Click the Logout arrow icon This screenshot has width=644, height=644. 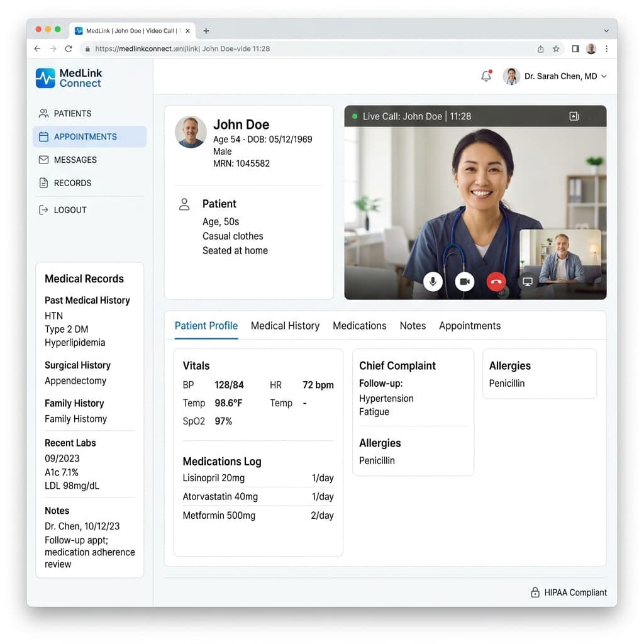tap(43, 210)
